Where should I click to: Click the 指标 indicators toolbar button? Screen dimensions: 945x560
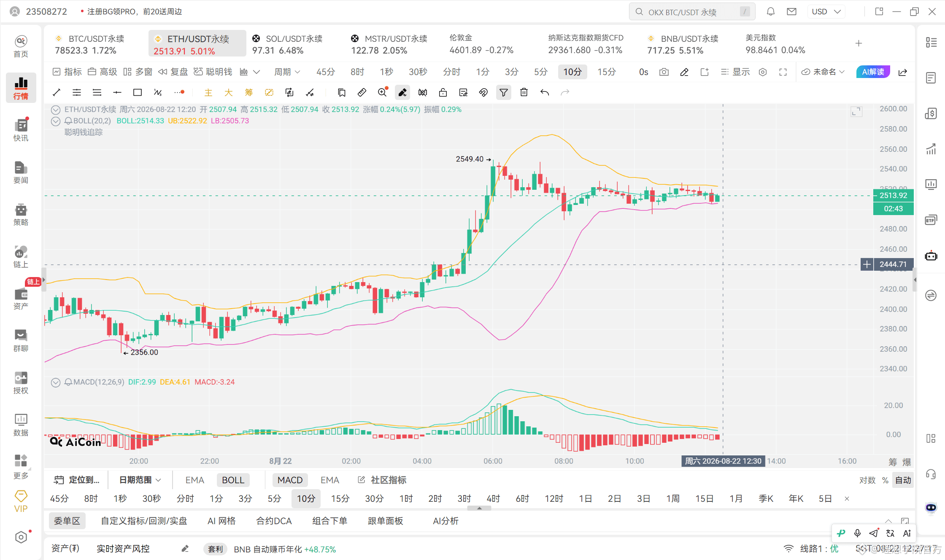click(67, 72)
